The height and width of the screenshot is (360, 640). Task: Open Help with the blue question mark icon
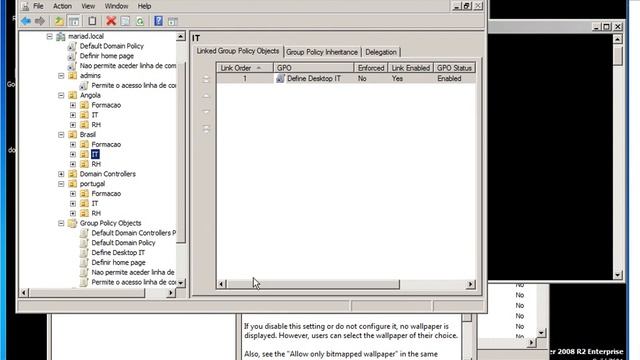(158, 21)
